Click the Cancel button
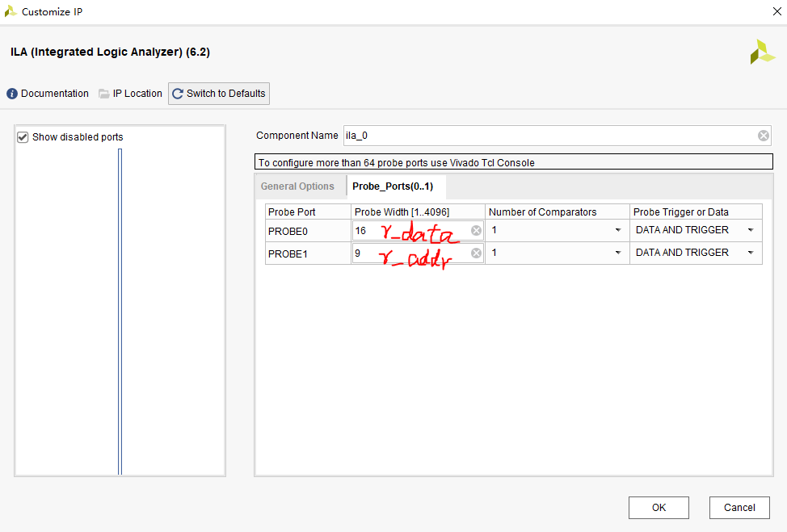Screen dimensions: 787x532 [x=739, y=508]
